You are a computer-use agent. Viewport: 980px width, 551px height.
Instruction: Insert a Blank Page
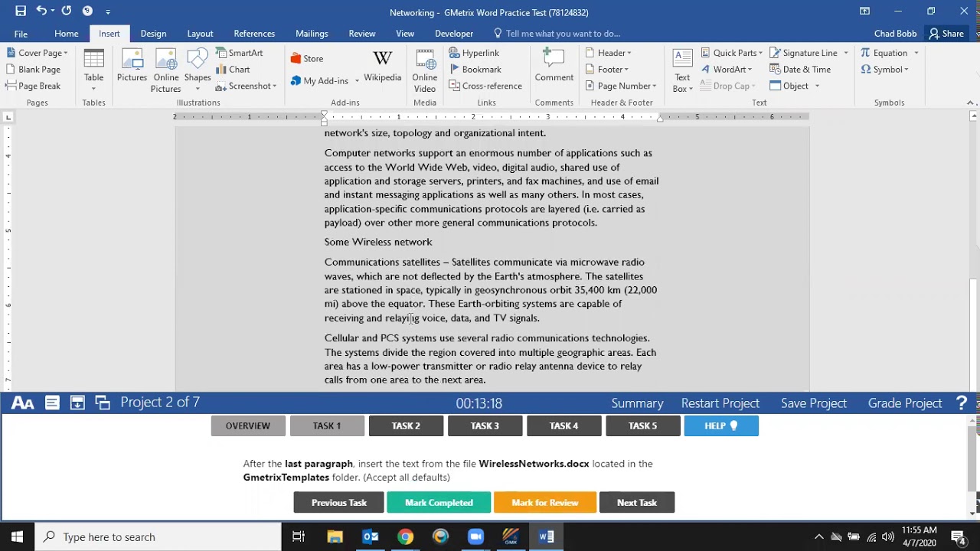(33, 70)
